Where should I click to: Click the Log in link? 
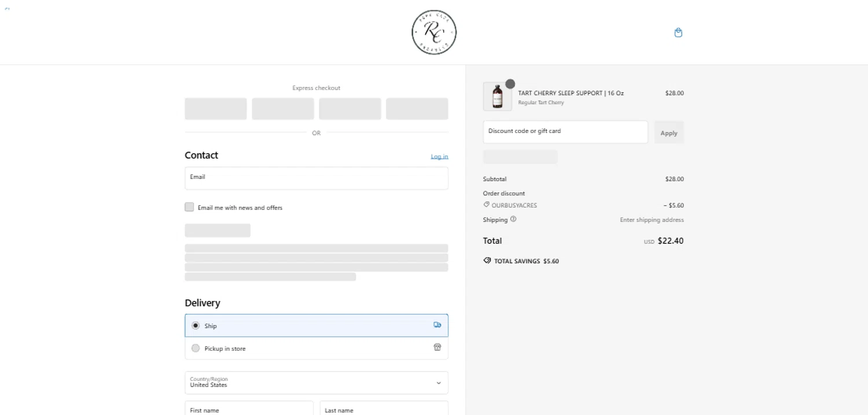439,157
